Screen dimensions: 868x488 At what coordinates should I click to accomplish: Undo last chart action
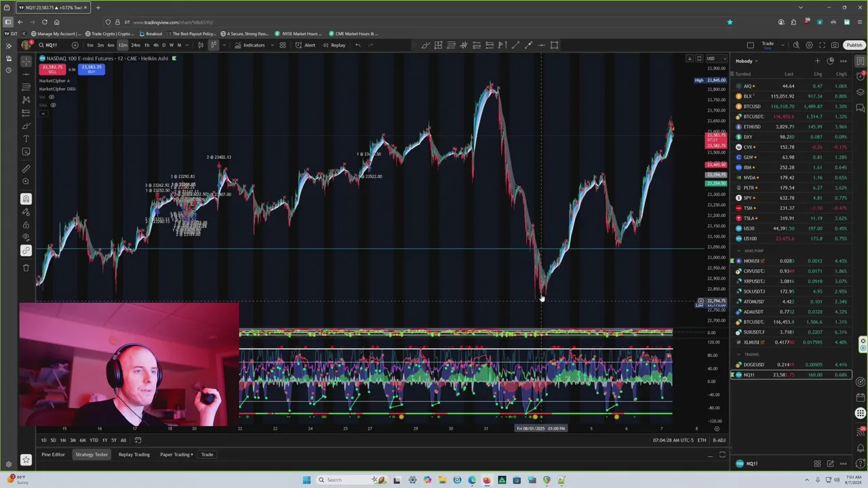(x=358, y=45)
